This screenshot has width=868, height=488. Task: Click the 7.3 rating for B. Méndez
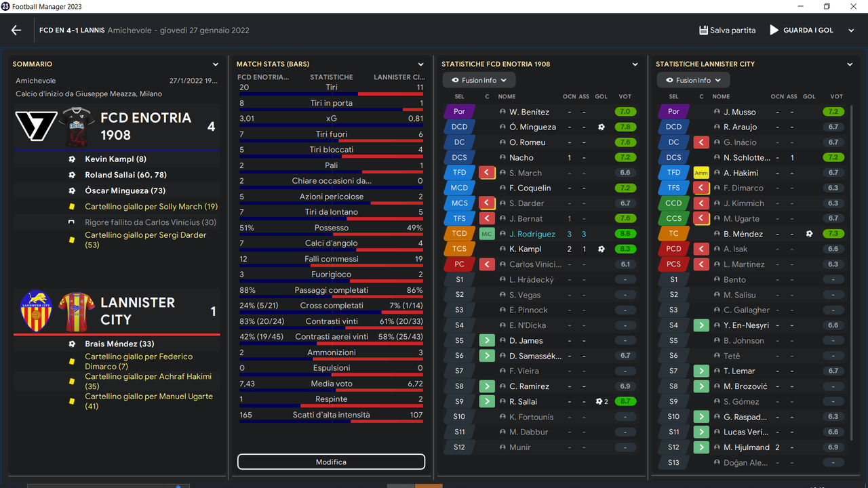pos(833,234)
